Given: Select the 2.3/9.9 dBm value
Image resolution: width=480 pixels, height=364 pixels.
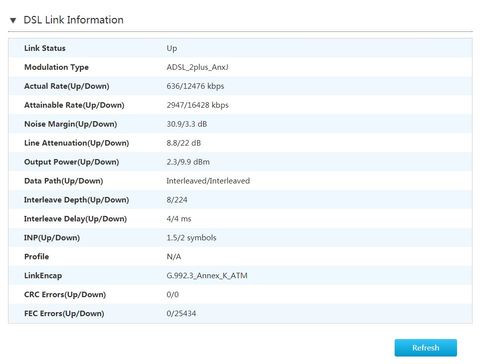Looking at the screenshot, I should (188, 162).
